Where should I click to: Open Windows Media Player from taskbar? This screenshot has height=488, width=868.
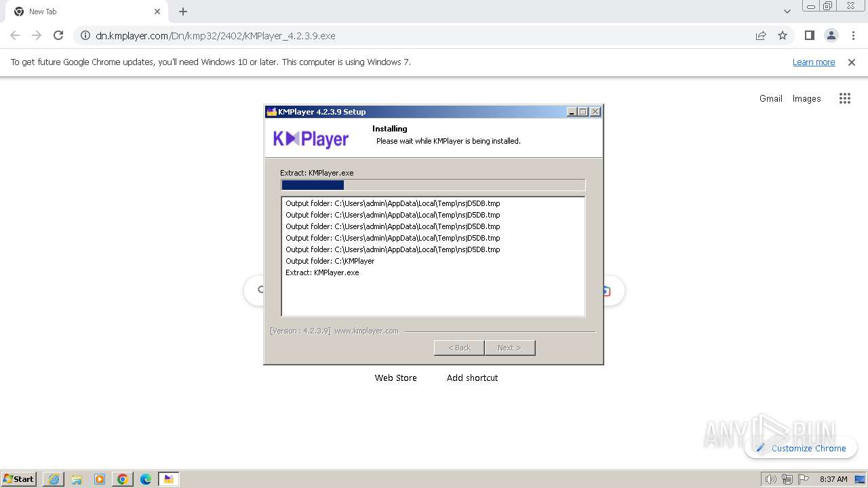click(x=100, y=479)
